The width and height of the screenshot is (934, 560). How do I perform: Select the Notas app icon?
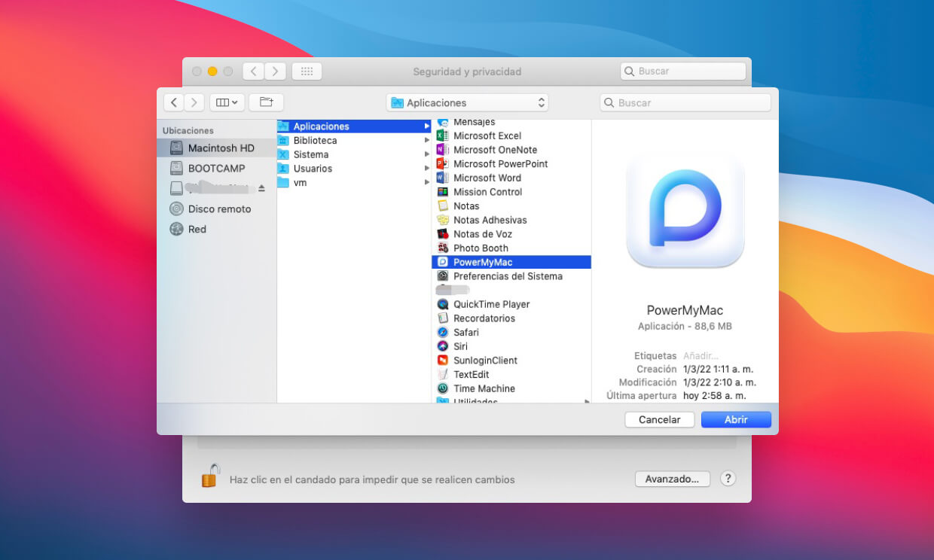443,205
